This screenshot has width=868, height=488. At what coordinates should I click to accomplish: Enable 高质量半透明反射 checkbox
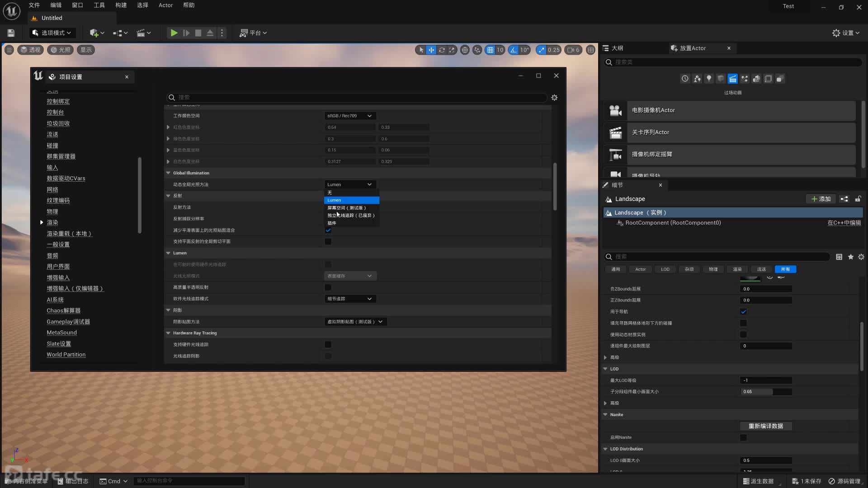click(x=328, y=287)
